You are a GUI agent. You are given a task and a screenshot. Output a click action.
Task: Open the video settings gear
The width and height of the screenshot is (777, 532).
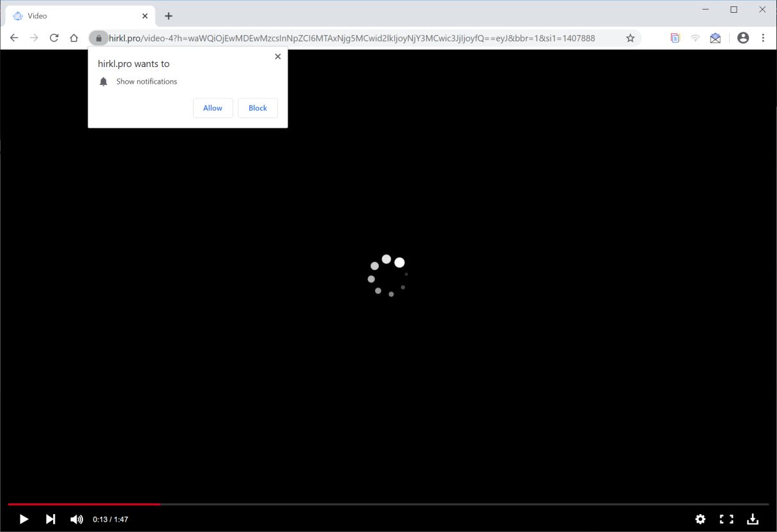[x=700, y=519]
